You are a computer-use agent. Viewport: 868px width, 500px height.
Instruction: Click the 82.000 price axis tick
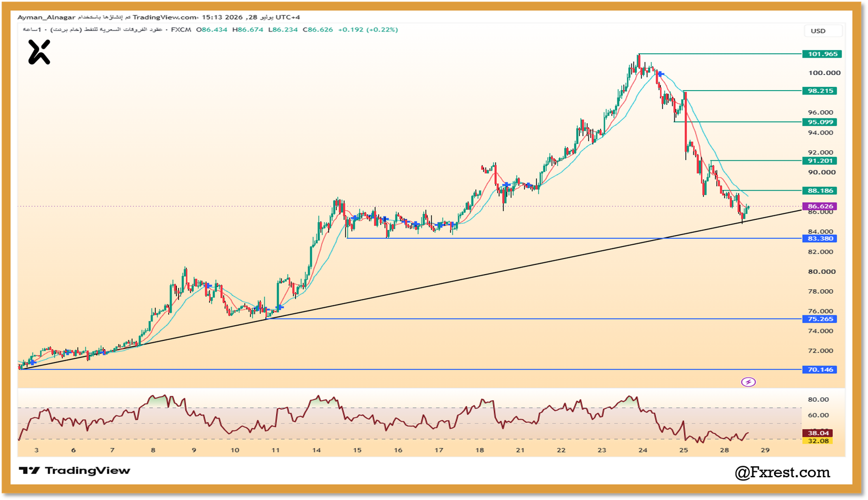[x=820, y=252]
